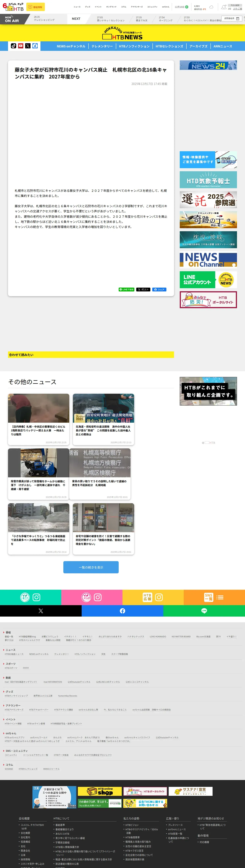The image size is (245, 868).
Task: Open 今日の運勢 fortune icon in header
Action: click(x=224, y=7)
